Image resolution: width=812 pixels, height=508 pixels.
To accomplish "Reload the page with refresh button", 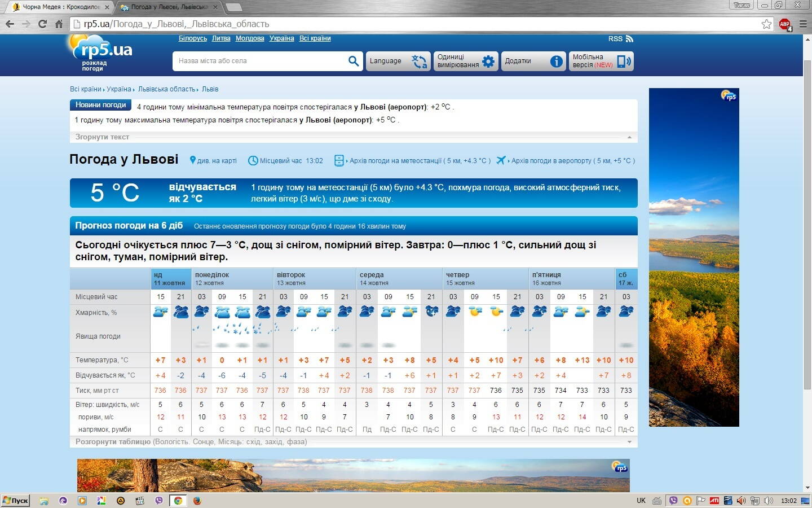I will click(x=42, y=24).
